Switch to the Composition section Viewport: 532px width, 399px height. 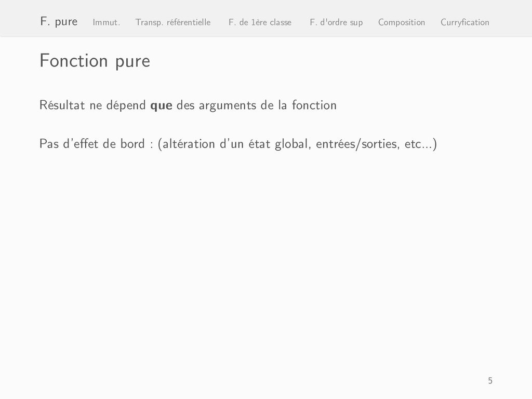[402, 22]
